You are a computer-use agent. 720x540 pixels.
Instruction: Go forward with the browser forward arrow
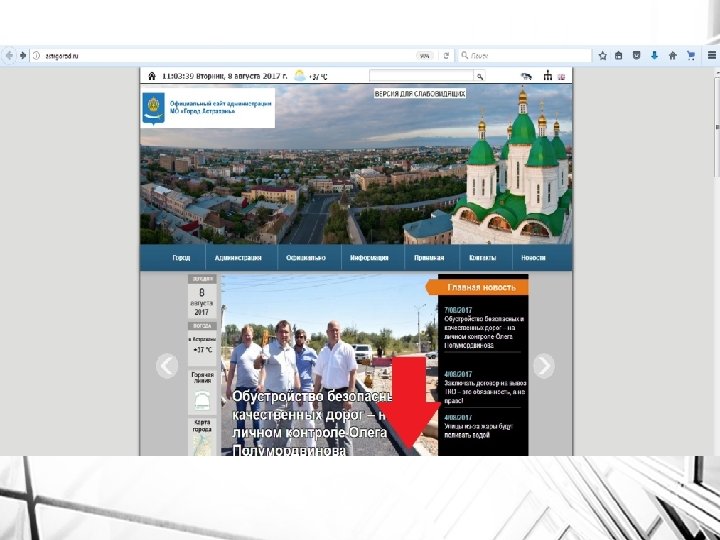(x=22, y=56)
